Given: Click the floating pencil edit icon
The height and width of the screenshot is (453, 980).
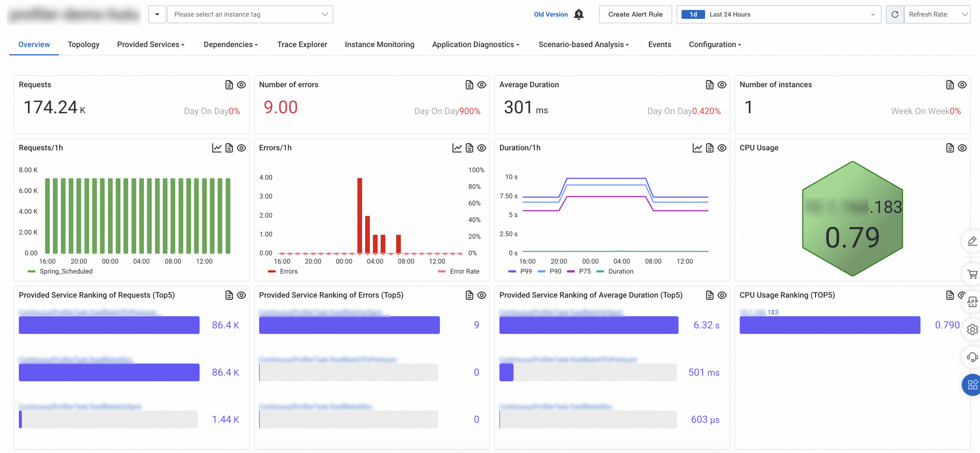Looking at the screenshot, I should pos(972,241).
